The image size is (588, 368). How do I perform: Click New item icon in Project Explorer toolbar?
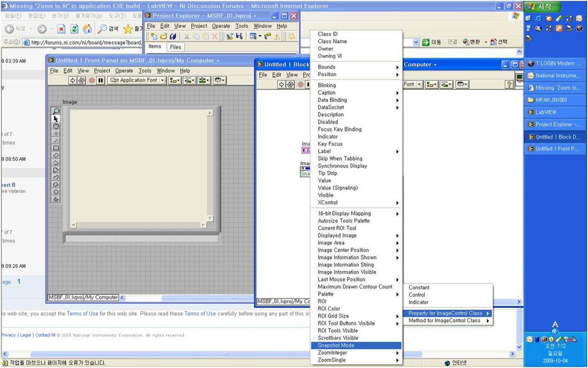[154, 36]
